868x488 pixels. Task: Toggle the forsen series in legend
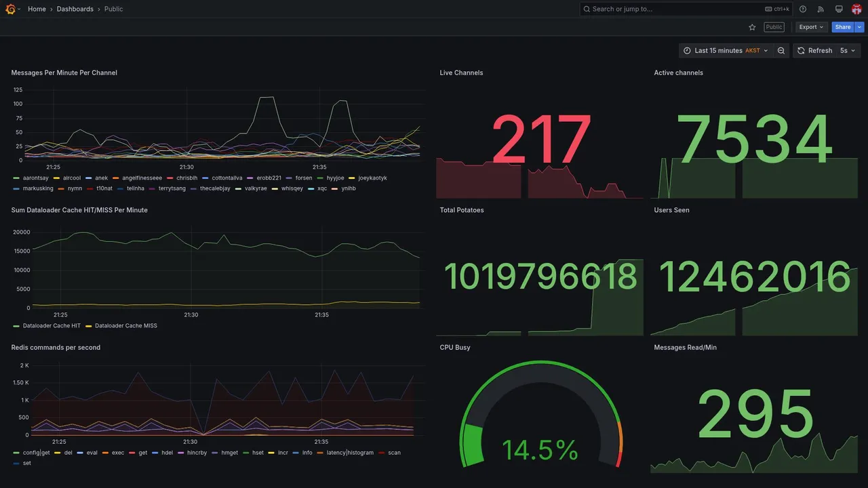[x=299, y=178]
